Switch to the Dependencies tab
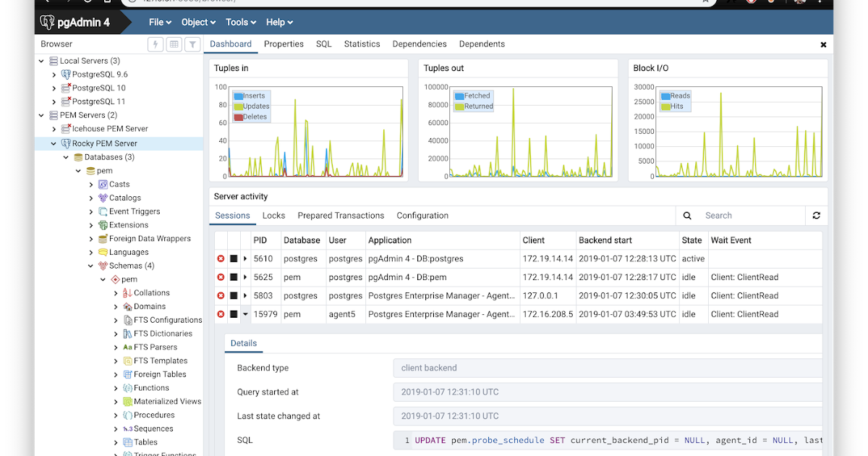Viewport: 868px width, 456px height. [420, 44]
